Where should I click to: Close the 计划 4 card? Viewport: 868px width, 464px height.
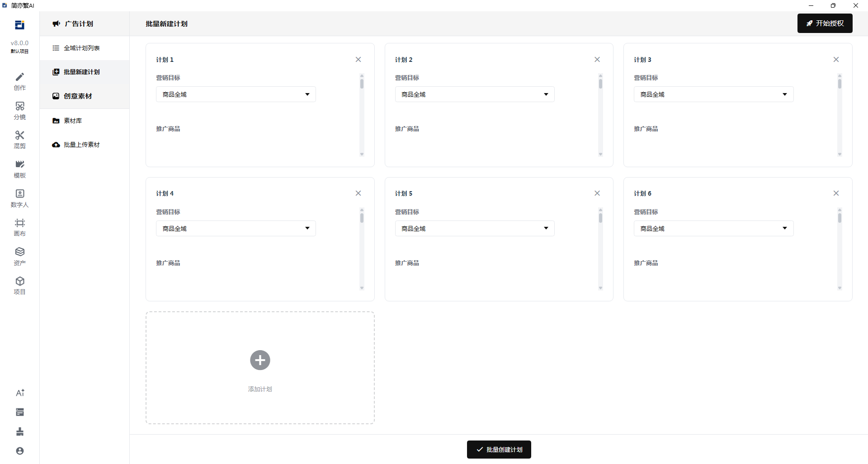click(x=358, y=193)
